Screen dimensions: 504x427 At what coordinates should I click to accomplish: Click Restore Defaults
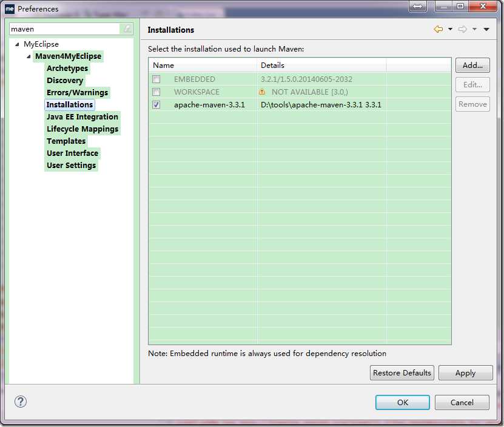[402, 372]
